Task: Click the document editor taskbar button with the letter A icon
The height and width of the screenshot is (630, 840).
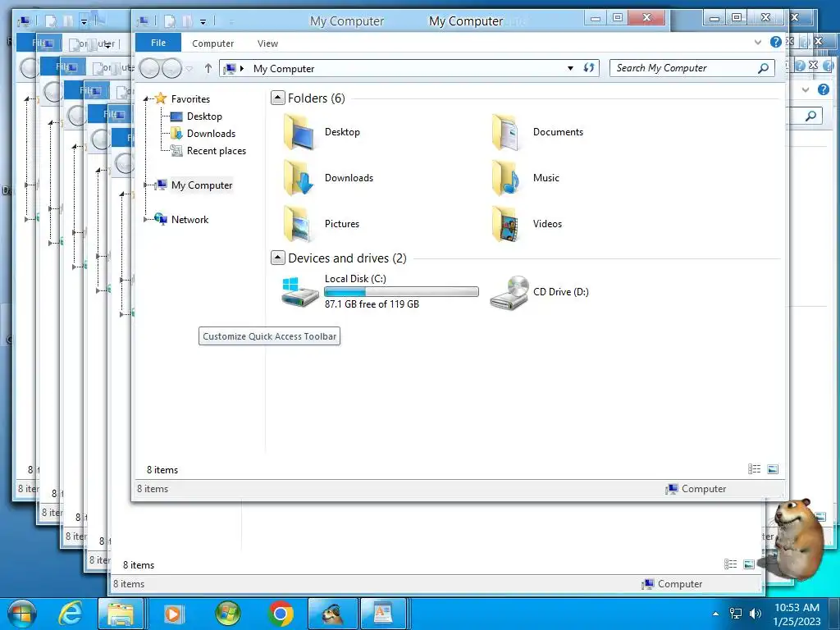Action: pyautogui.click(x=382, y=614)
